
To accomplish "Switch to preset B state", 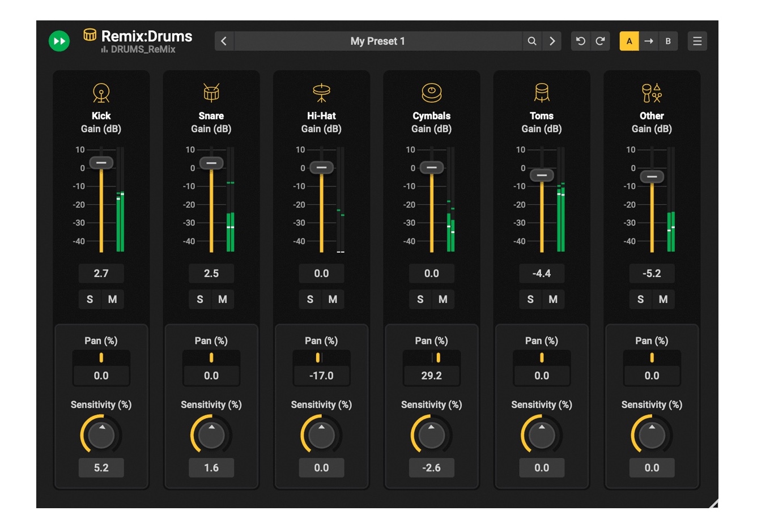I will point(669,41).
